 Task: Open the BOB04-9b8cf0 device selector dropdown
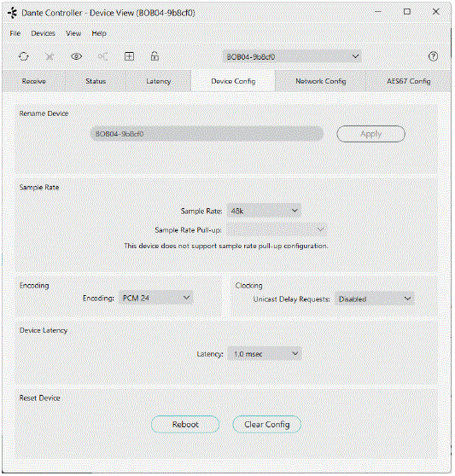tap(292, 57)
